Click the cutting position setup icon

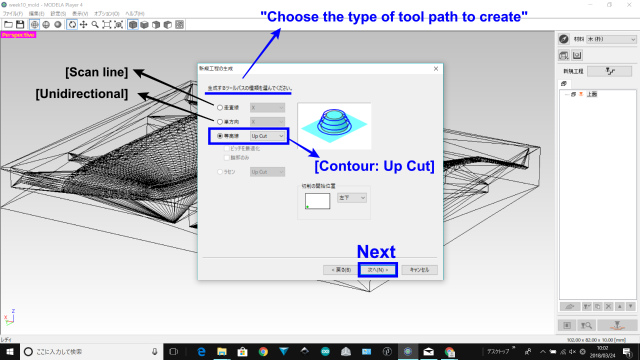tap(567, 325)
